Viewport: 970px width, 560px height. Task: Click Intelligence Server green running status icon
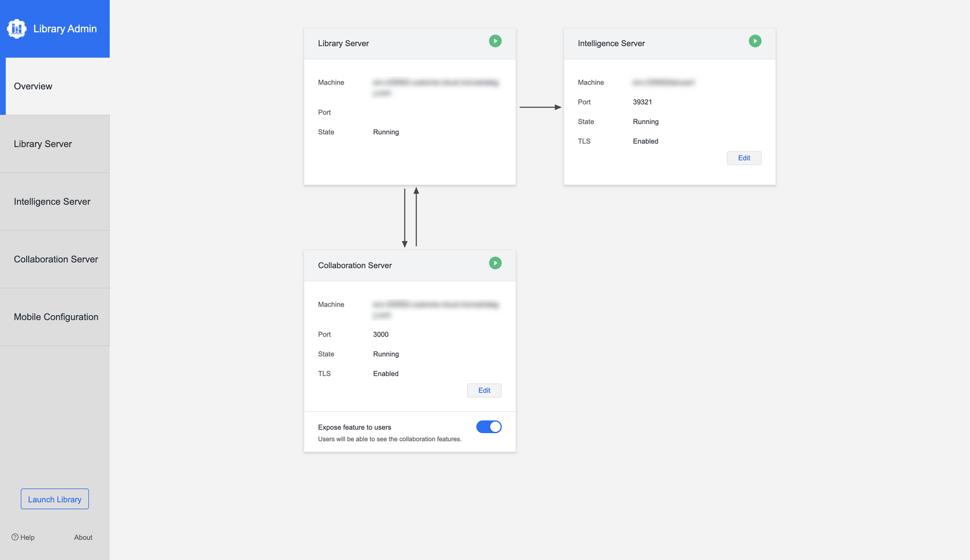(754, 41)
